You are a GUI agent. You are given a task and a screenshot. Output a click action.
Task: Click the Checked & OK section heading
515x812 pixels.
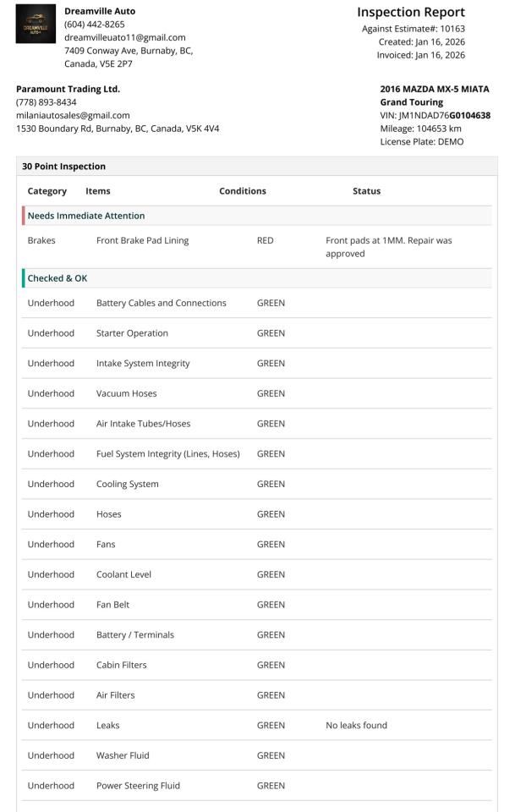[x=57, y=278]
